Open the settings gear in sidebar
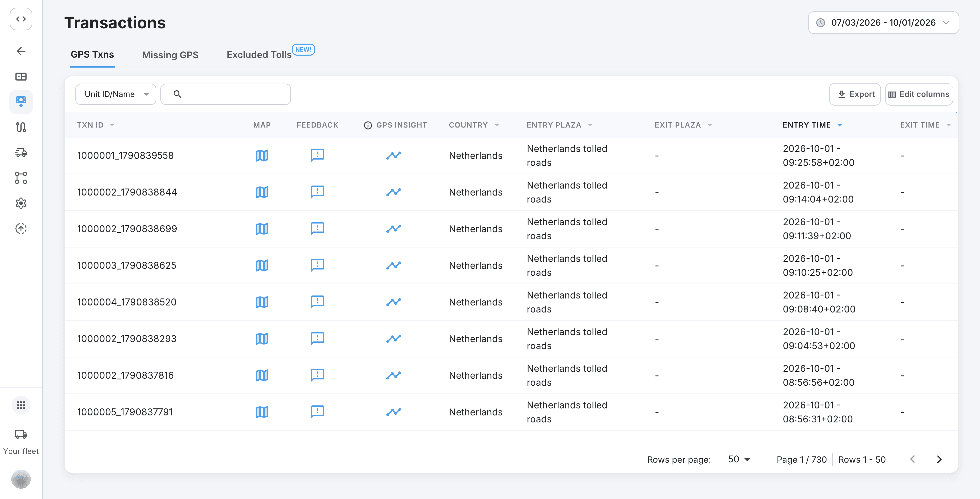Viewport: 980px width, 499px height. pyautogui.click(x=21, y=203)
